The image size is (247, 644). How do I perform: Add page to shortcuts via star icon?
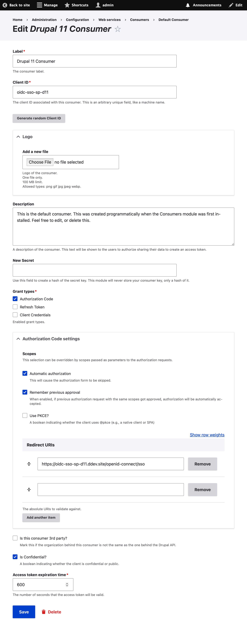[x=118, y=29]
